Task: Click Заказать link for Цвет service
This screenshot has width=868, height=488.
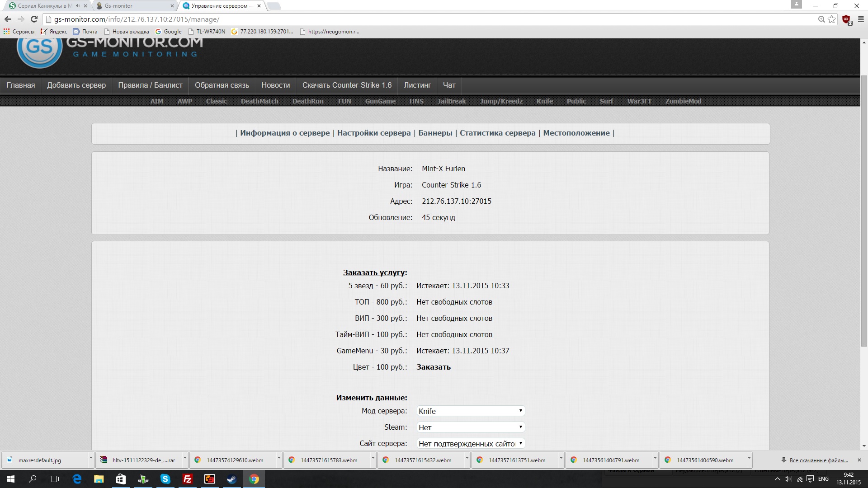Action: click(x=433, y=367)
